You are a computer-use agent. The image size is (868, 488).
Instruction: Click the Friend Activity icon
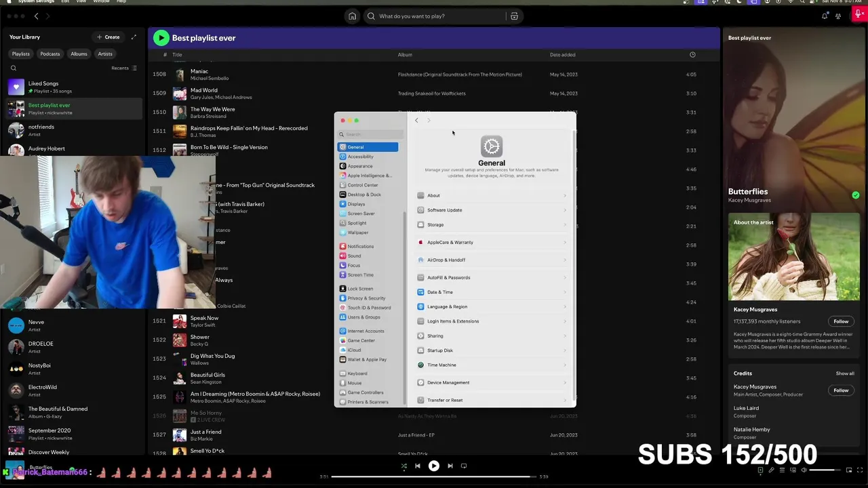pos(839,16)
